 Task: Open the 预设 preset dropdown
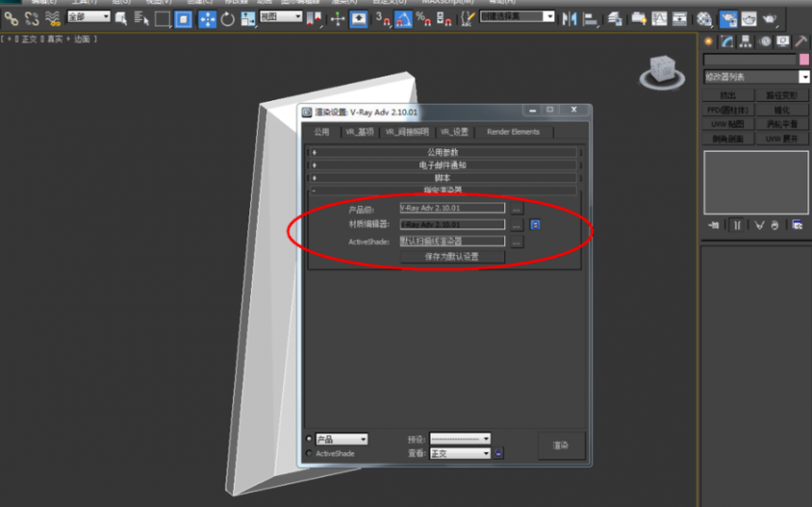460,439
